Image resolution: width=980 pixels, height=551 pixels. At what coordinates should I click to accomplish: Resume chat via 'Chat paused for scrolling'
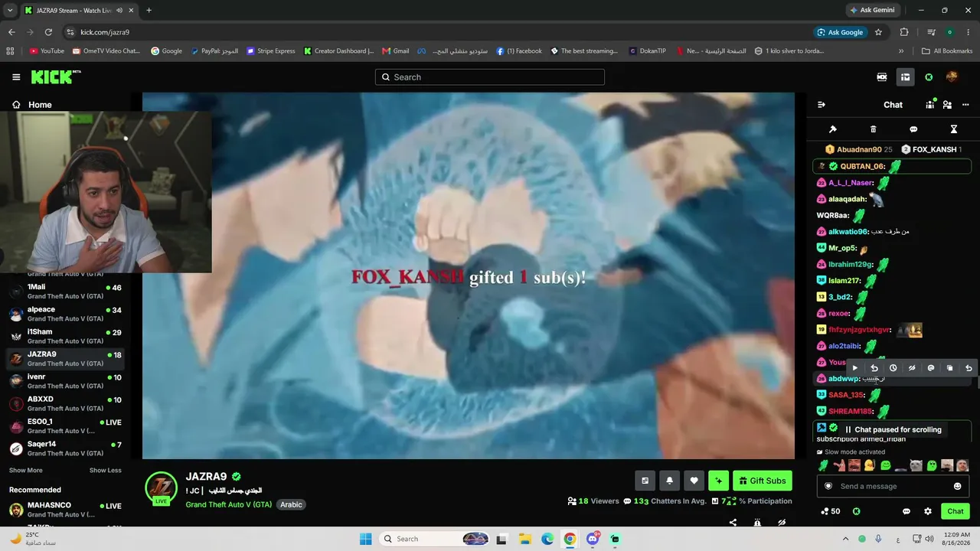coord(893,429)
